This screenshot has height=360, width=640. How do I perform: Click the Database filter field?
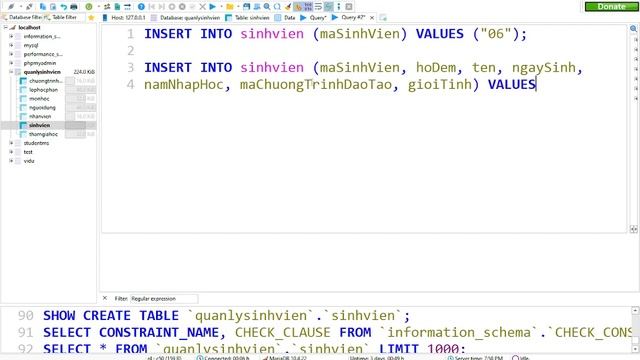tap(23, 18)
